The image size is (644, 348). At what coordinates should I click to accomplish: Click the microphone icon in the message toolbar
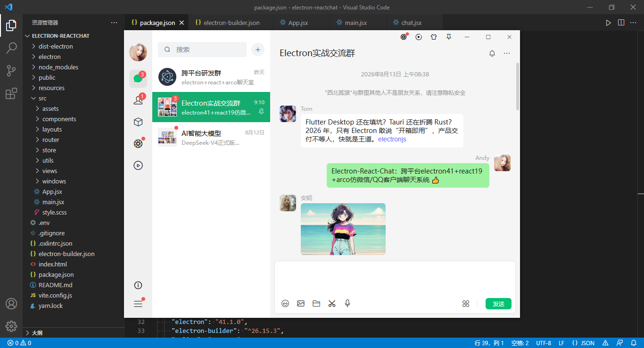click(347, 304)
